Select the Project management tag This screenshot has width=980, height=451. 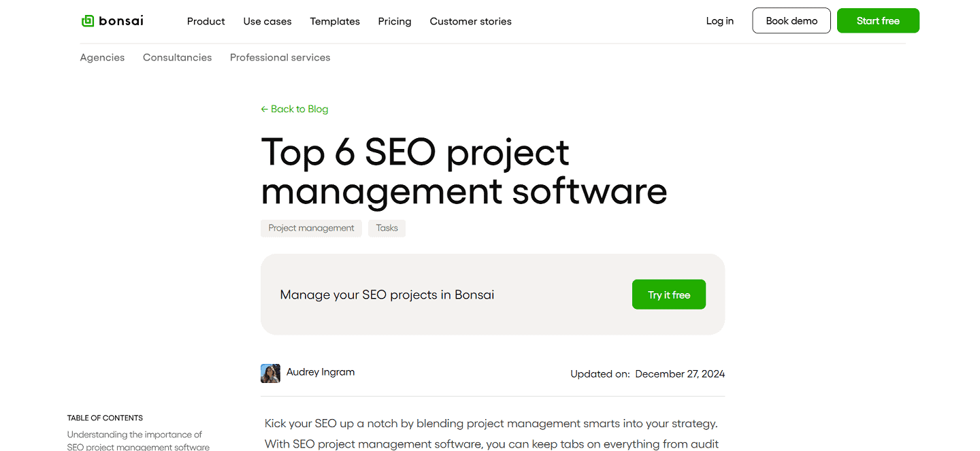click(x=311, y=228)
